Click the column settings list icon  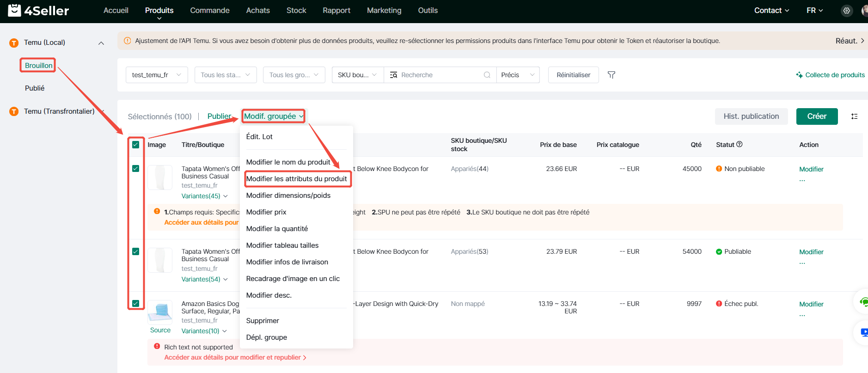pyautogui.click(x=854, y=116)
